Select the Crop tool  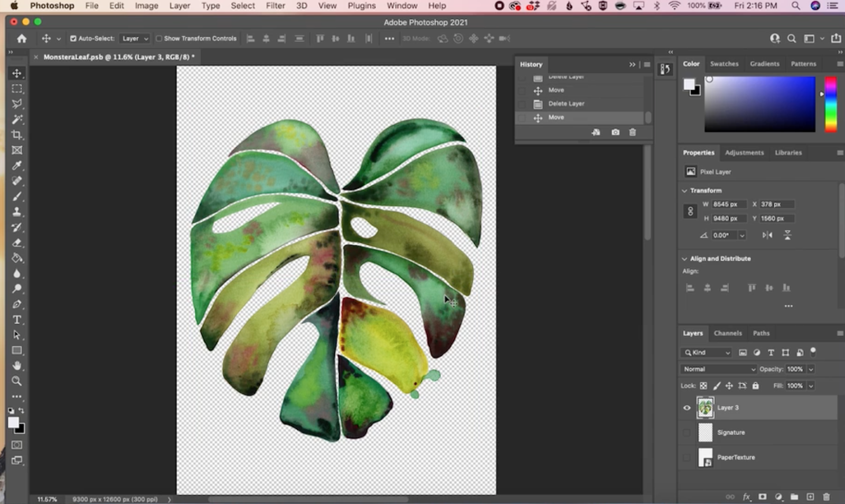pos(17,135)
